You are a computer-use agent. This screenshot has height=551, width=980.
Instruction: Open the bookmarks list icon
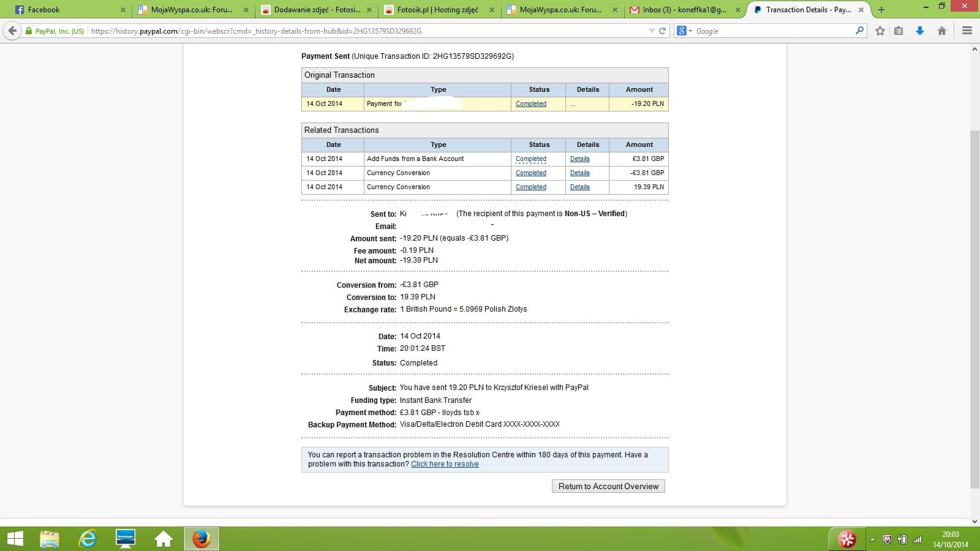[x=899, y=31]
